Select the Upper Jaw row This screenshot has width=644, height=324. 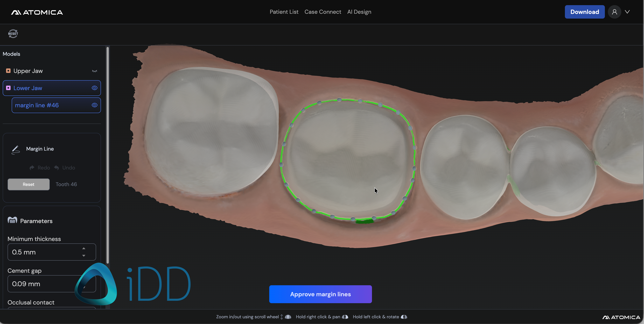(52, 71)
